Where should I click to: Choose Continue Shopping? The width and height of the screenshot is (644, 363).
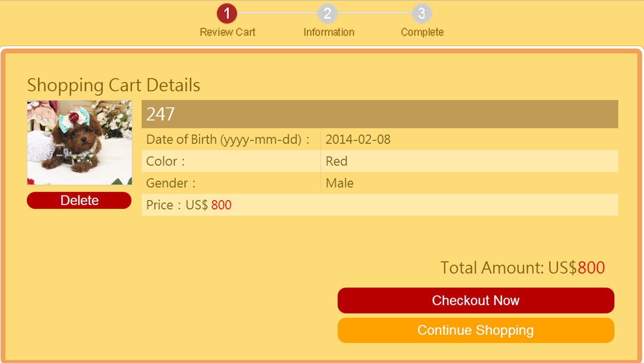(x=476, y=330)
